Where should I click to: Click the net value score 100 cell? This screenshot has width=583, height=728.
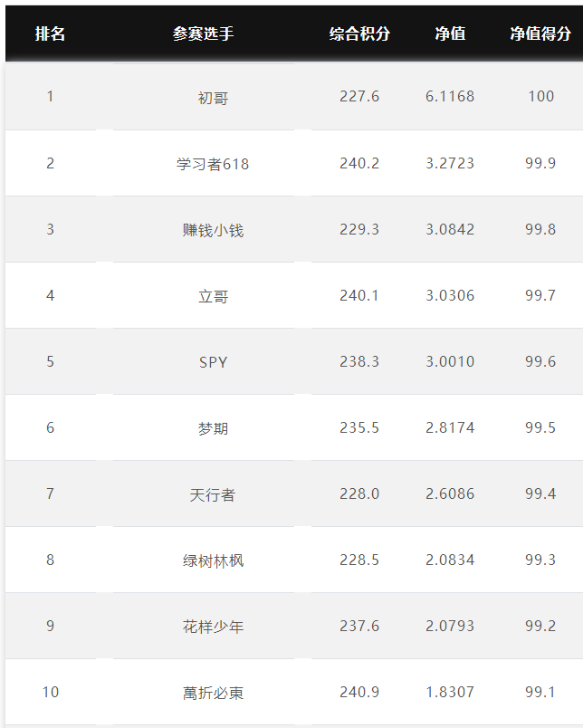pyautogui.click(x=541, y=96)
